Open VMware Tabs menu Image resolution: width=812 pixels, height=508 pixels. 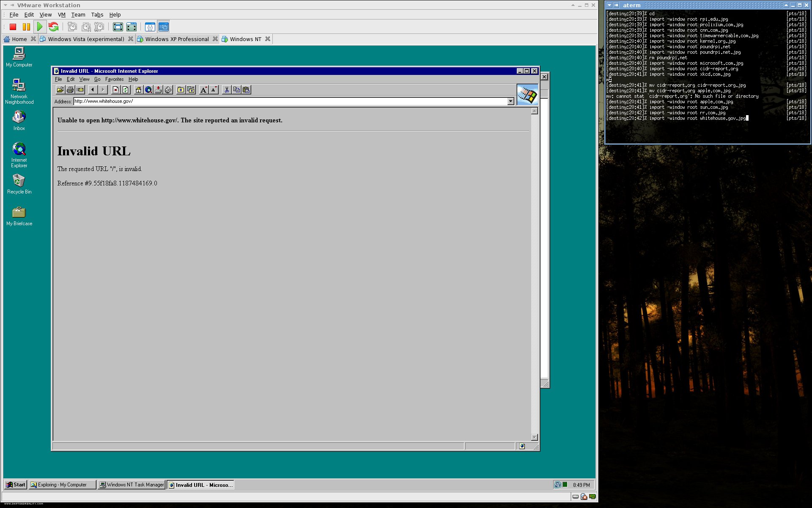tap(97, 14)
